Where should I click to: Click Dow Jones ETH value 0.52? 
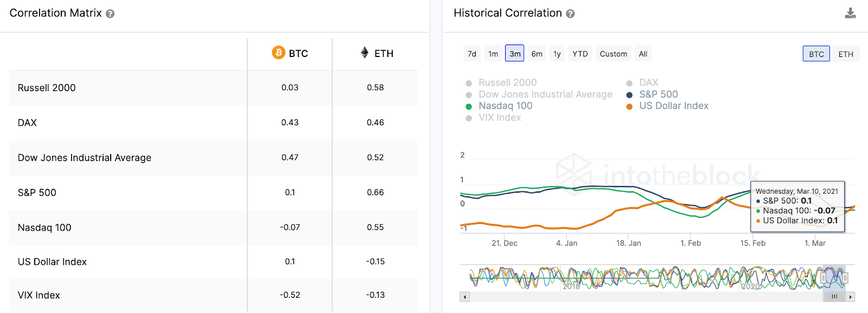coord(375,157)
